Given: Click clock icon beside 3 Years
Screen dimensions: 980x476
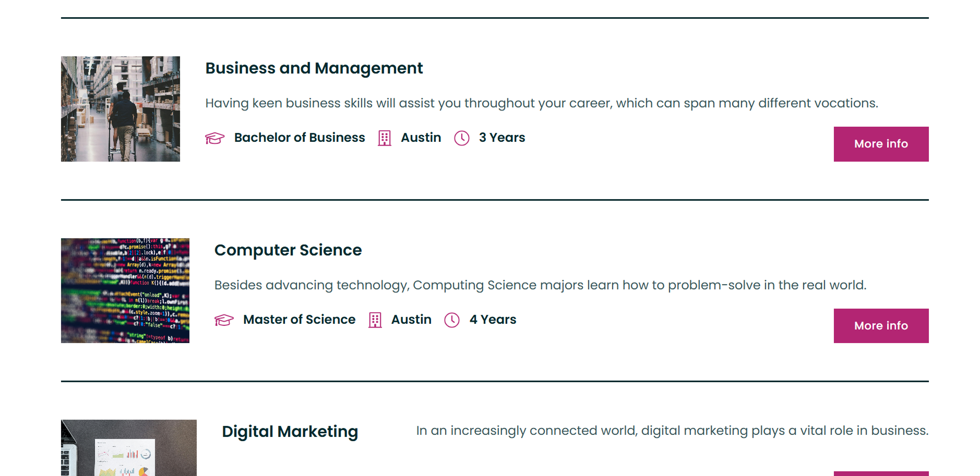Looking at the screenshot, I should point(462,138).
